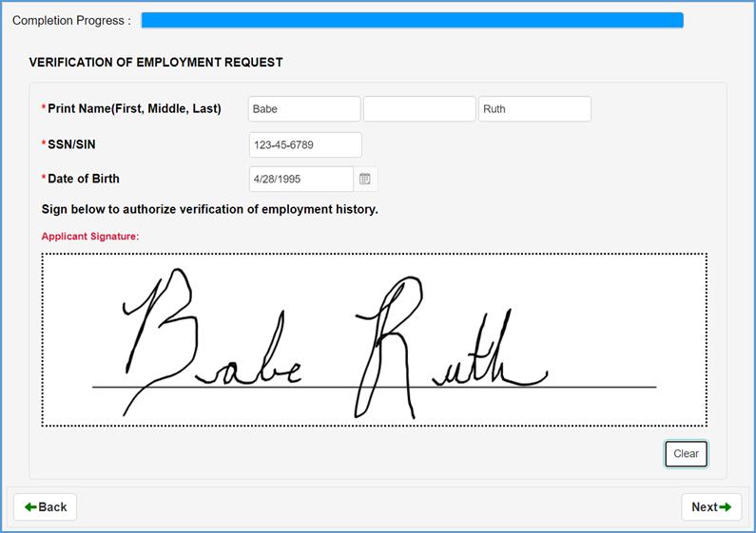
Task: Click the Date of Birth label
Action: [x=83, y=179]
